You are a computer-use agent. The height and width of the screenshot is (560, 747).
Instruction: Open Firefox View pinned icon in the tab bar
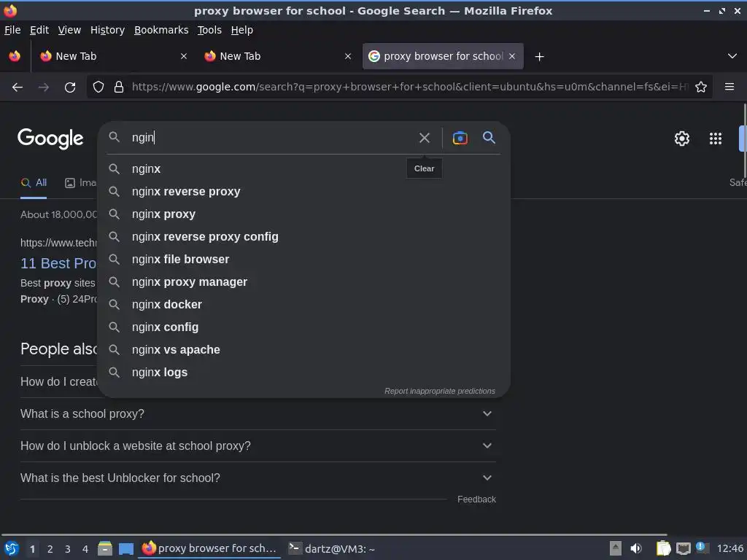tap(15, 56)
